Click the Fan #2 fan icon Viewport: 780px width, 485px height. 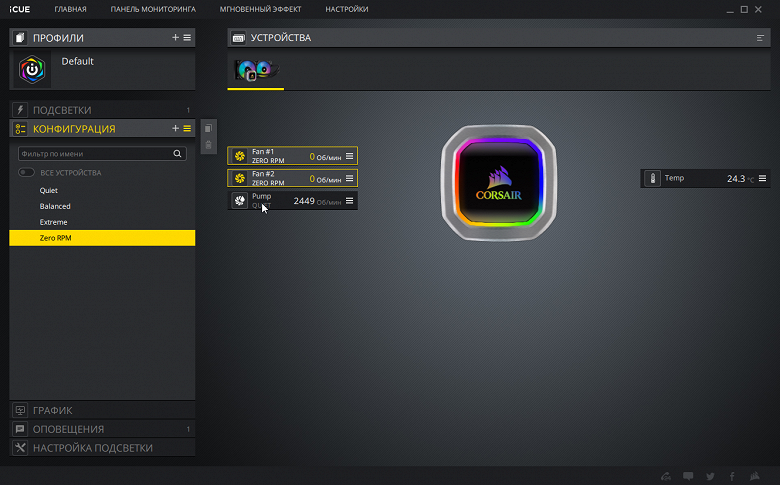[240, 178]
